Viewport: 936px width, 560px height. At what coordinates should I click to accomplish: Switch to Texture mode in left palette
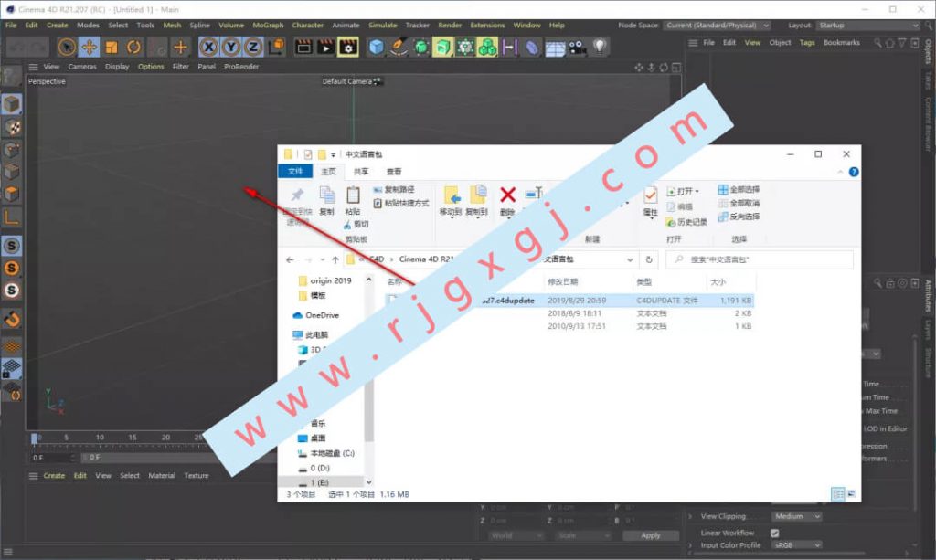11,126
